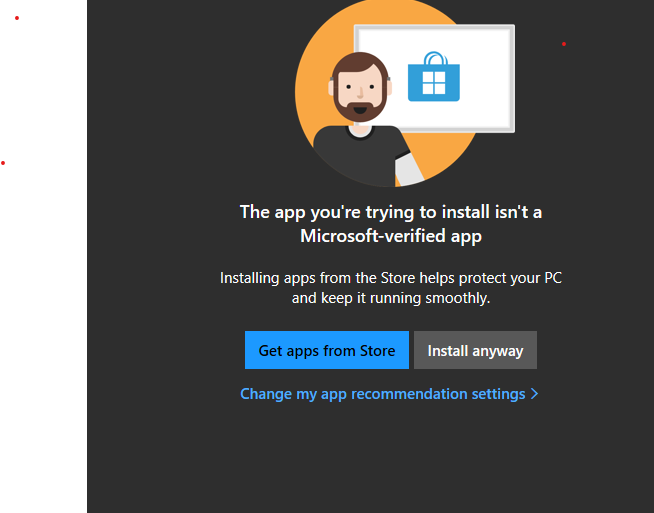Viewport: 654px width, 513px height.
Task: Click the man's dark t-shirt in illustration
Action: click(x=359, y=156)
